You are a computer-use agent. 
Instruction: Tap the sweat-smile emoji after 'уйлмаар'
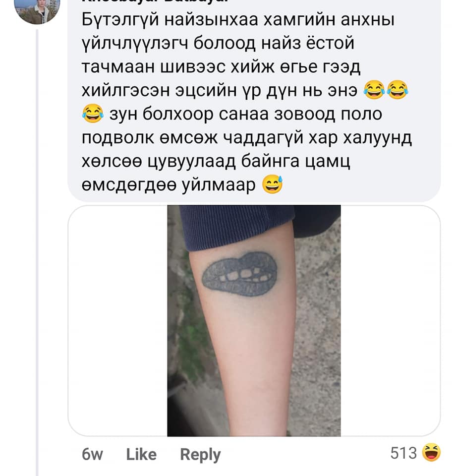pyautogui.click(x=272, y=184)
